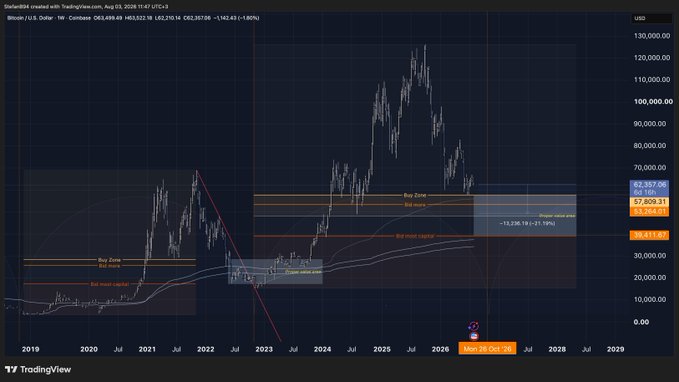
Task: Click 'Buy Zone' label on the 2023-2028 line
Action: click(415, 195)
